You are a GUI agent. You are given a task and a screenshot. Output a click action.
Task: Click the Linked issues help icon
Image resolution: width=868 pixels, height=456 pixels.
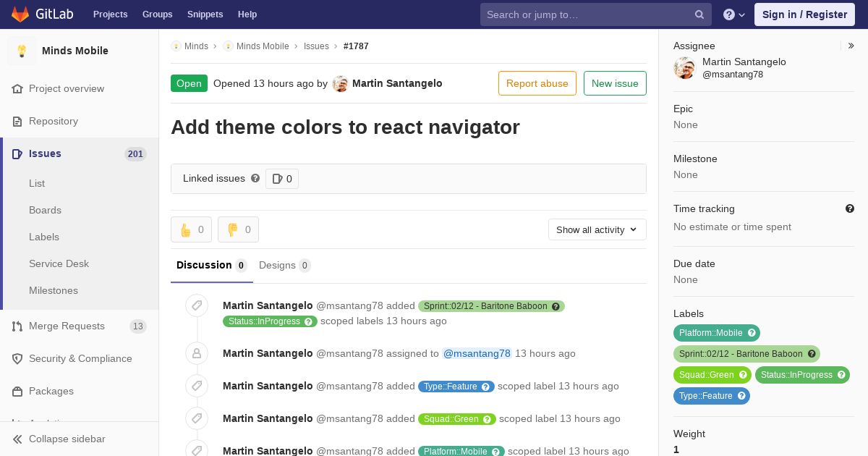click(255, 178)
